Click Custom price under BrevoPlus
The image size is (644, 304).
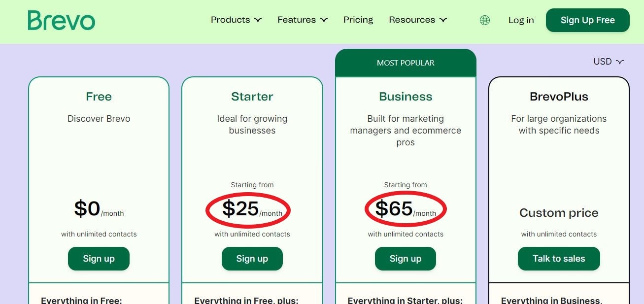coord(558,212)
